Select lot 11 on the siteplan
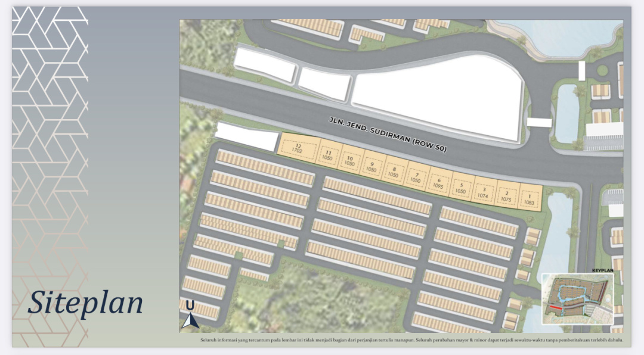The height and width of the screenshot is (355, 644). point(328,156)
